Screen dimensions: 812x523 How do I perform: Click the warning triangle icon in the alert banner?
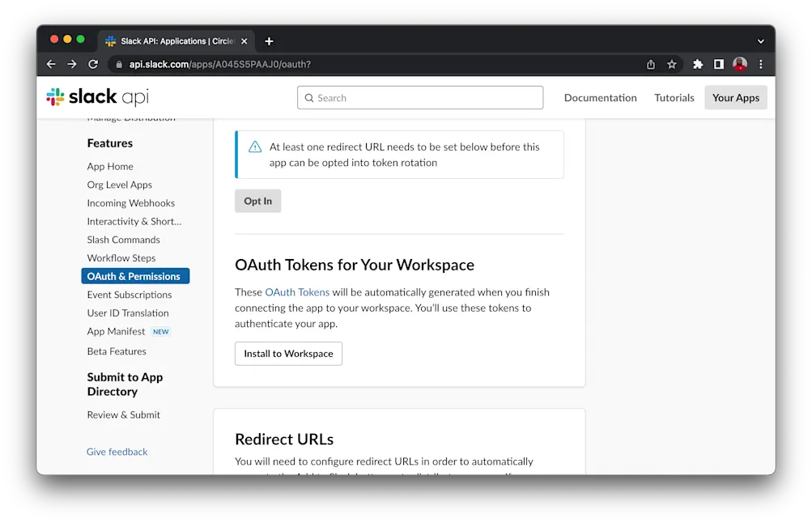[254, 147]
